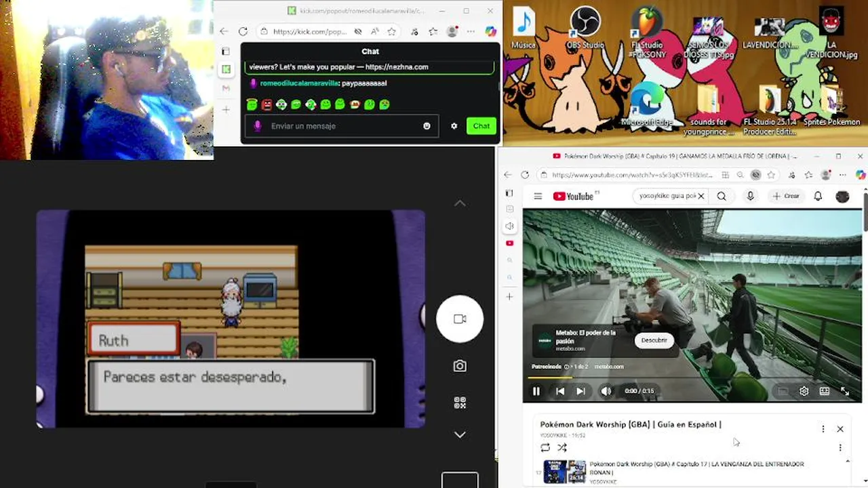Open the Read aloud icon in Kick address bar

pos(374,31)
